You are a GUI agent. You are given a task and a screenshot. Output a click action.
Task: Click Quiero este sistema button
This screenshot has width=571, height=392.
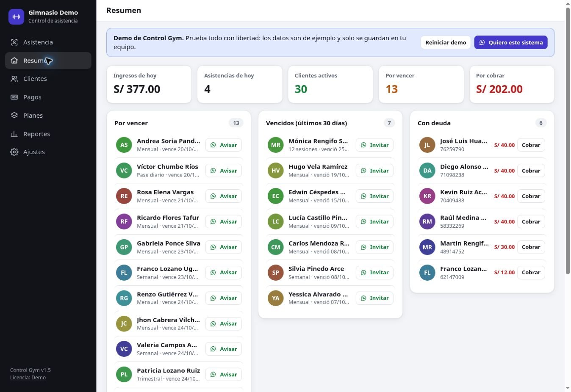pyautogui.click(x=511, y=42)
